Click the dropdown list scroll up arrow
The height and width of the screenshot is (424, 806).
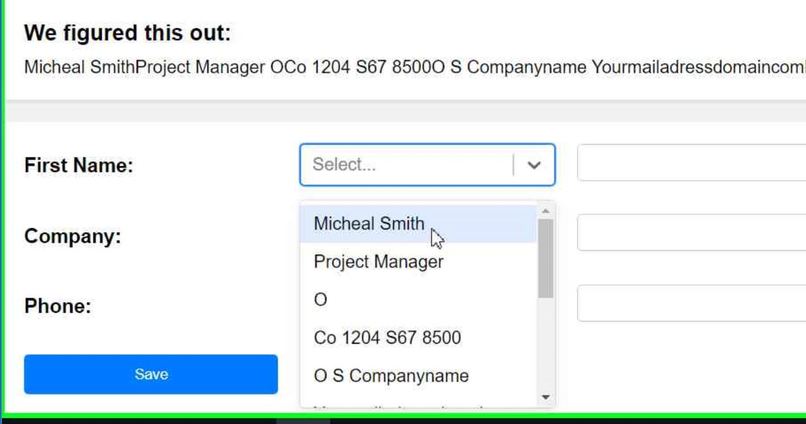point(545,211)
